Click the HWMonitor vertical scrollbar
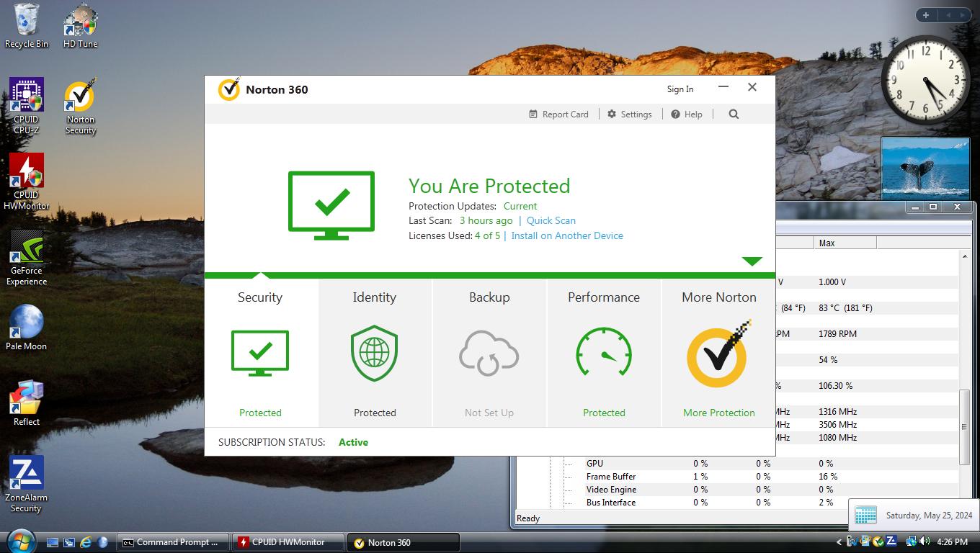The width and height of the screenshot is (980, 553). tap(964, 426)
